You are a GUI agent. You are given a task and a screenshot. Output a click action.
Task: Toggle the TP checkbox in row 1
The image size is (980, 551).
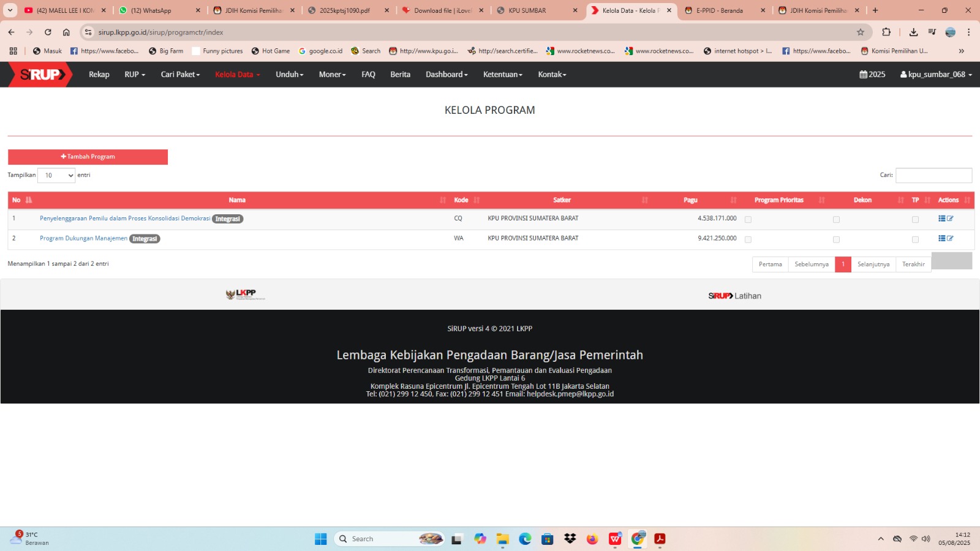coord(915,220)
